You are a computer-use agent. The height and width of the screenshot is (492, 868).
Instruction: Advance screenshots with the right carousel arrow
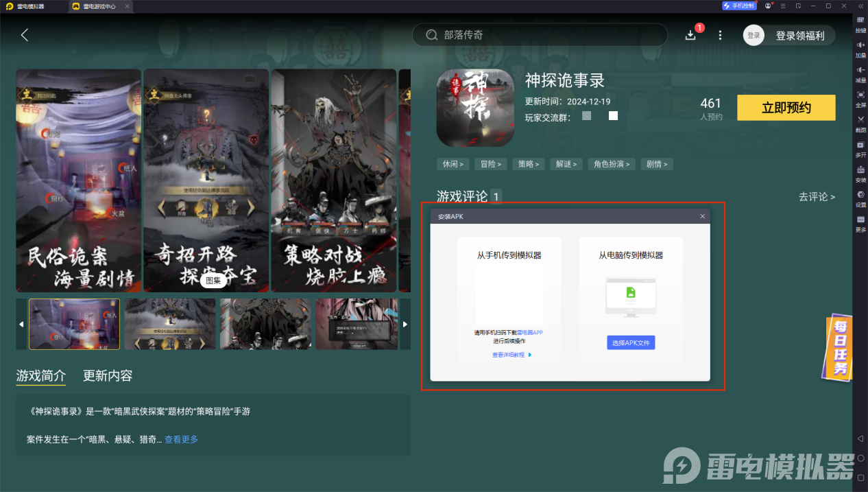[x=405, y=324]
